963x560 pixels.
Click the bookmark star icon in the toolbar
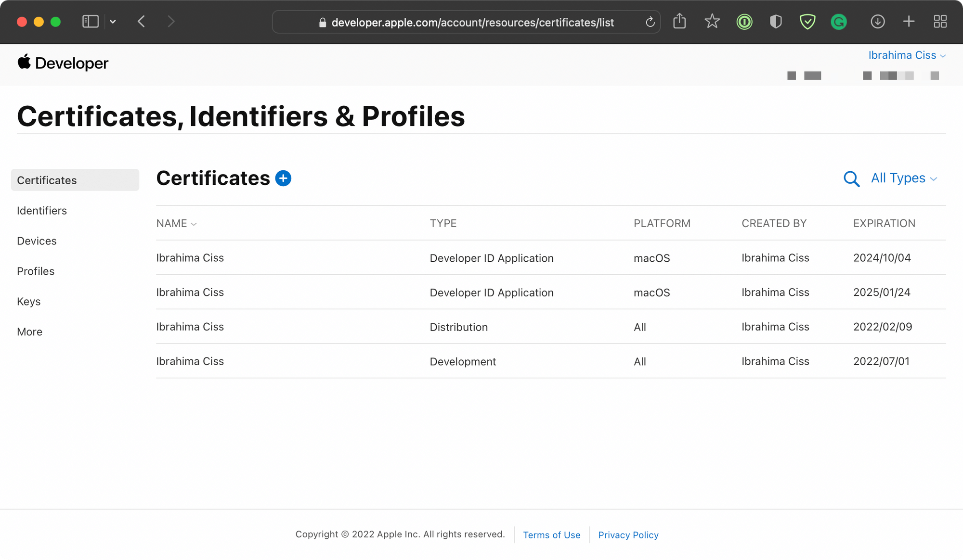(712, 22)
